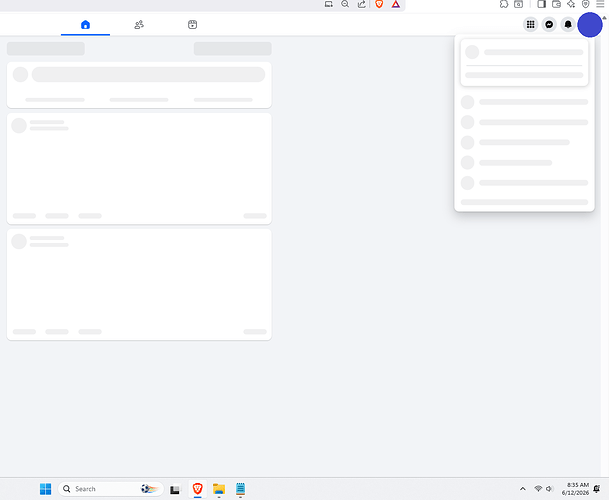The width and height of the screenshot is (609, 500).
Task: Click the toolbar icon beside the extensions puzzle
Action: pyautogui.click(x=519, y=4)
